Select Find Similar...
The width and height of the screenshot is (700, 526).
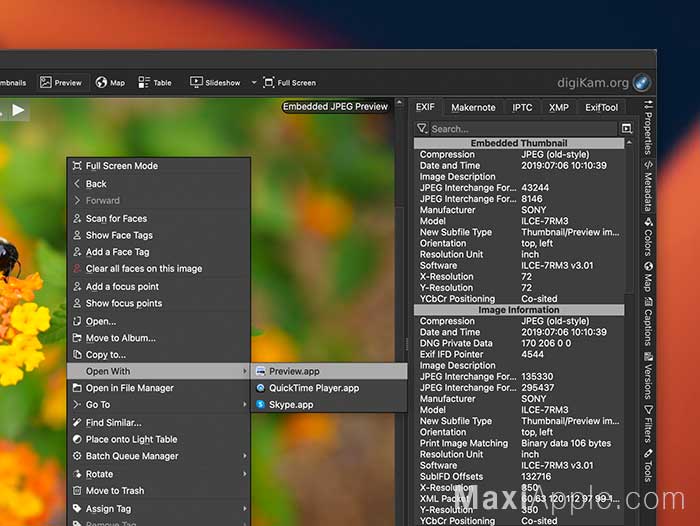tap(158, 422)
